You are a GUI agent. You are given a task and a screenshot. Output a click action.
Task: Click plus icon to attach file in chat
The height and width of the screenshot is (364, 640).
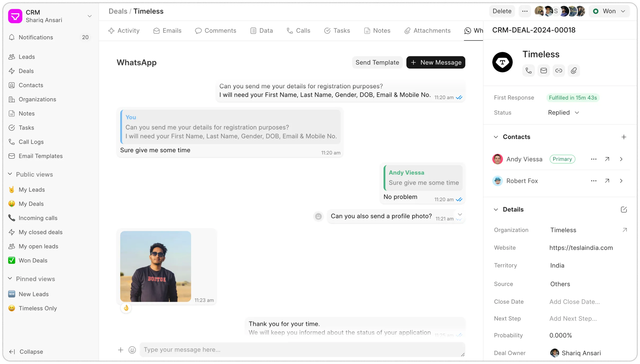click(x=121, y=350)
